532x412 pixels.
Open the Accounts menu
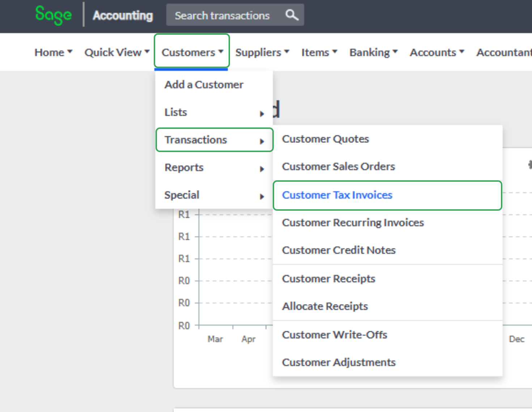pyautogui.click(x=437, y=52)
